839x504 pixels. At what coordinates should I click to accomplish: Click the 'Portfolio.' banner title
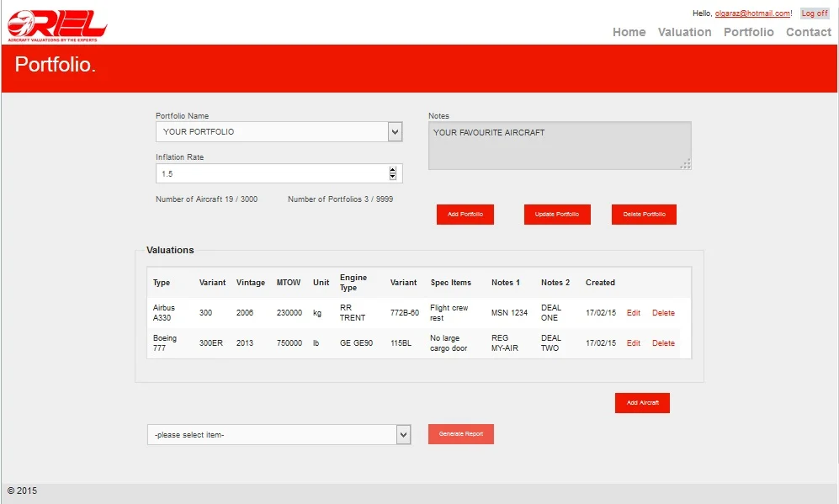(55, 64)
